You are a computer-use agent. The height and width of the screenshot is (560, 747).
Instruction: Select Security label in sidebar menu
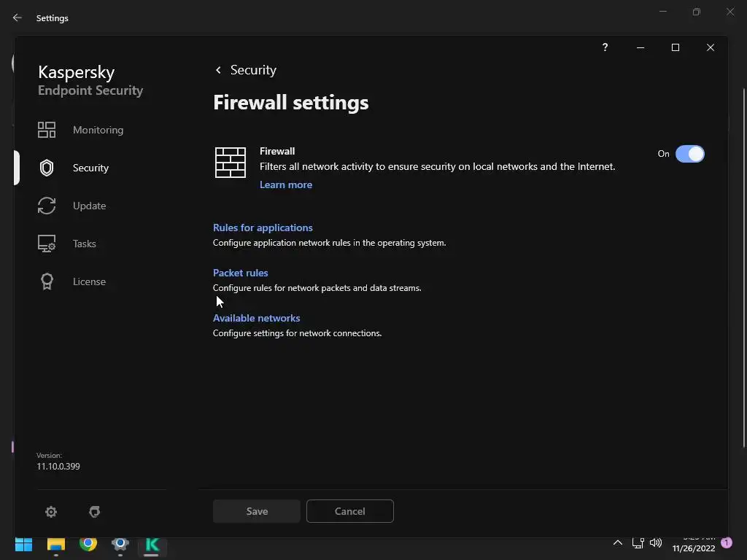coord(90,168)
